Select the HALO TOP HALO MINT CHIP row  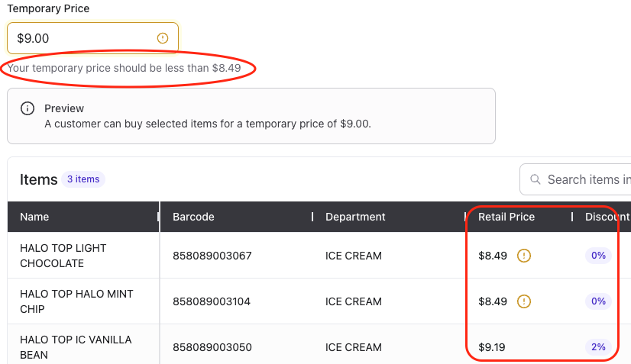[319, 301]
